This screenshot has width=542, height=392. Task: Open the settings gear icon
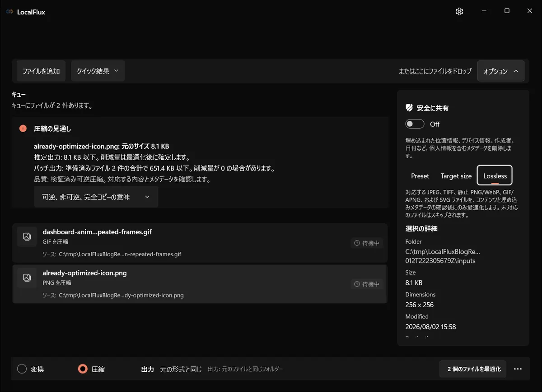pos(459,12)
